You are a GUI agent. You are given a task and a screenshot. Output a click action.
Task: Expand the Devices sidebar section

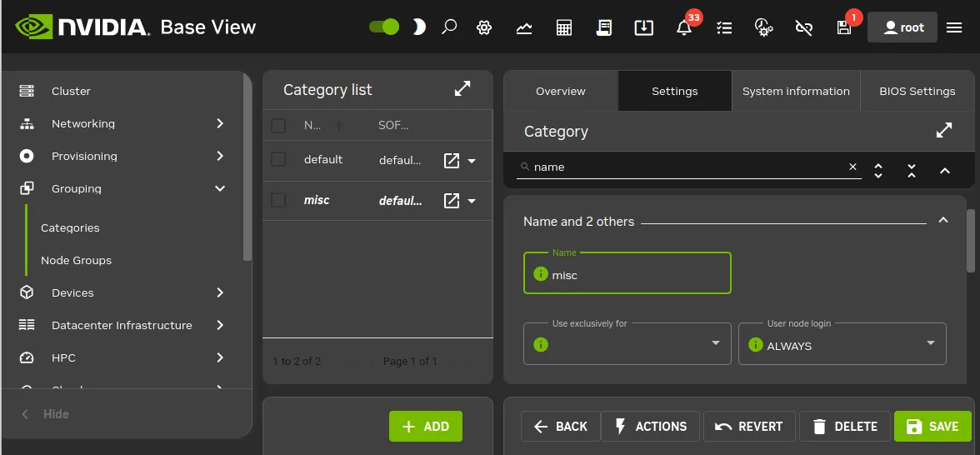tap(122, 293)
